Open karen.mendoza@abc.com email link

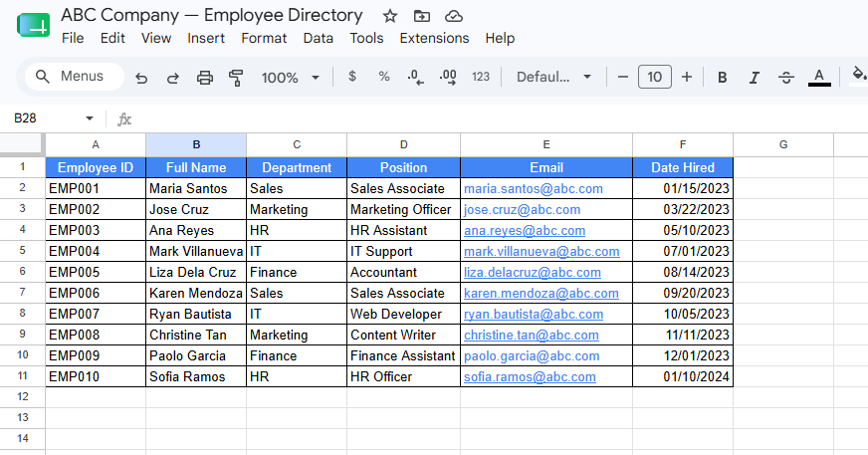click(x=541, y=294)
